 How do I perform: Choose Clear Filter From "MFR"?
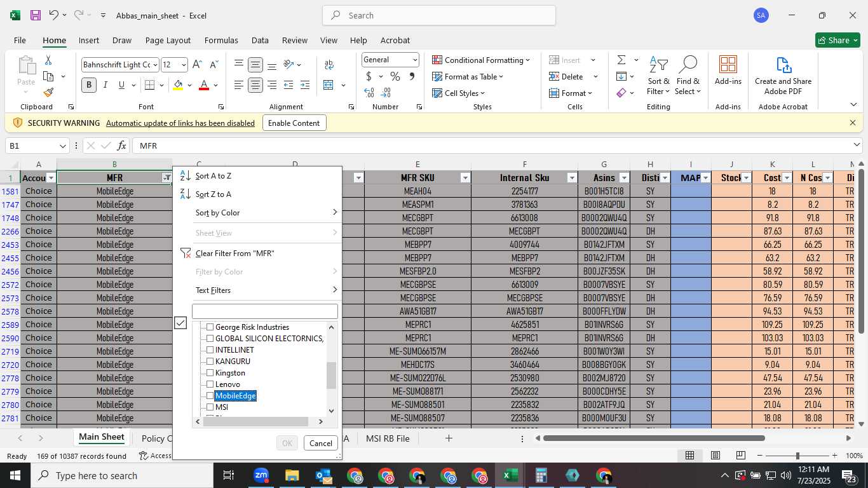(234, 254)
